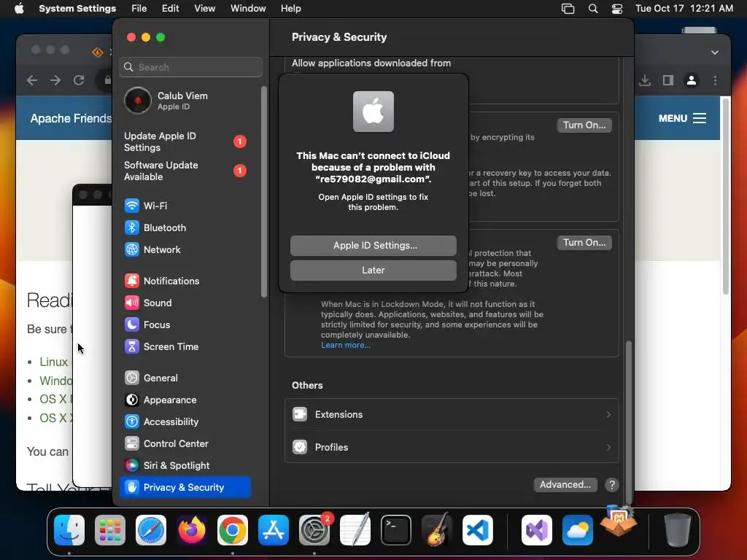Click Apple ID Settings… in dialog
747x560 pixels.
(x=373, y=245)
